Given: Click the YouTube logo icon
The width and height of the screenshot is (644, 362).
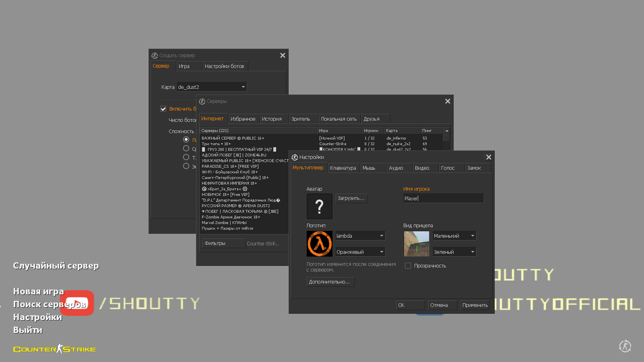Looking at the screenshot, I should tap(77, 303).
